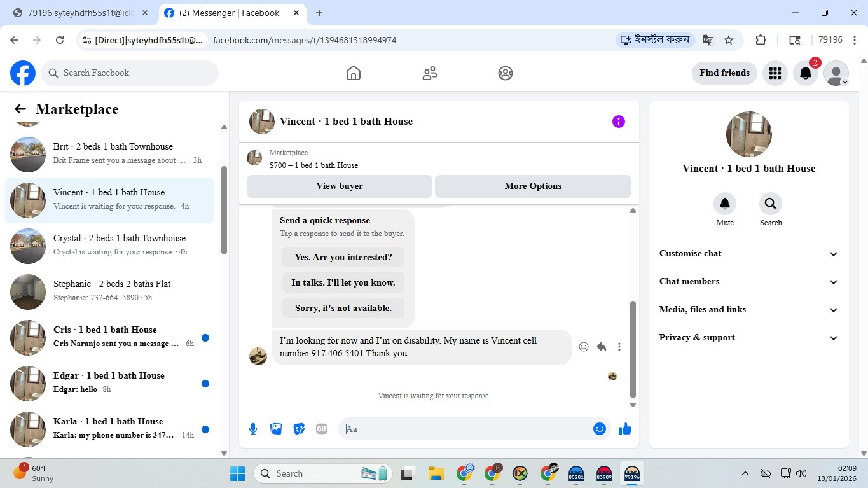
Task: Open Karla 1 bed 1 bath House chat
Action: tap(109, 429)
